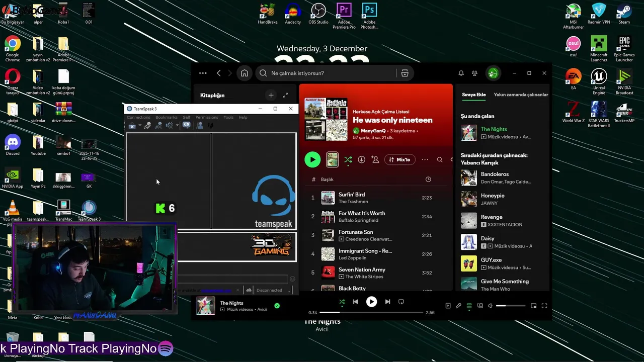This screenshot has width=644, height=362.
Task: Toggle the now playing view
Action: pyautogui.click(x=448, y=306)
